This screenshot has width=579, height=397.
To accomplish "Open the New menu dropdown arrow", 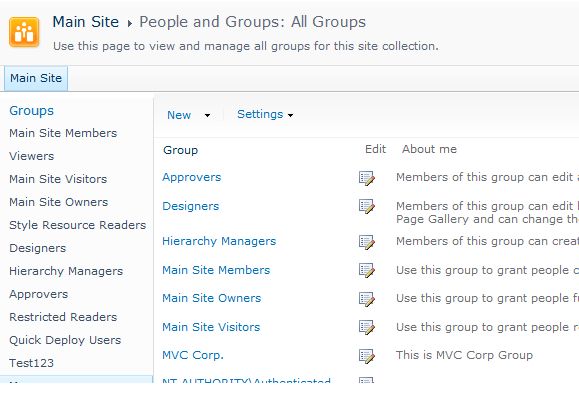I will point(207,115).
